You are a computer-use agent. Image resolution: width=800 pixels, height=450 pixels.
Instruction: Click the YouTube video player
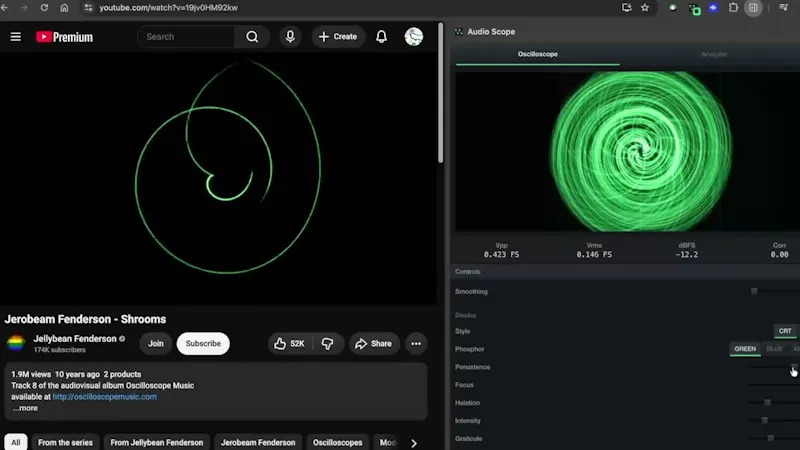(218, 179)
